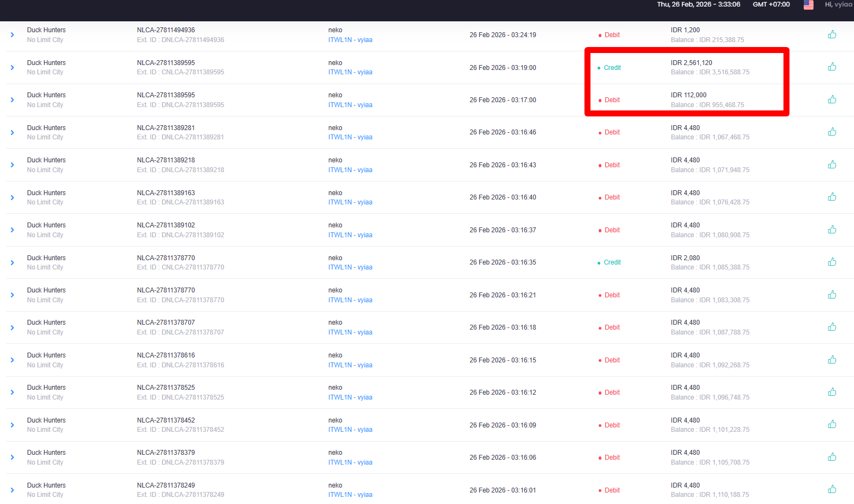Change the GMT +07:00 timezone setting
854x504 pixels.
771,4
